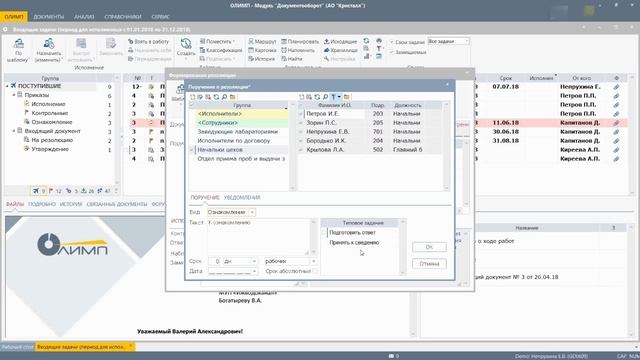640x360 pixels.
Task: Click Планировать in the ribbon
Action: [x=300, y=41]
